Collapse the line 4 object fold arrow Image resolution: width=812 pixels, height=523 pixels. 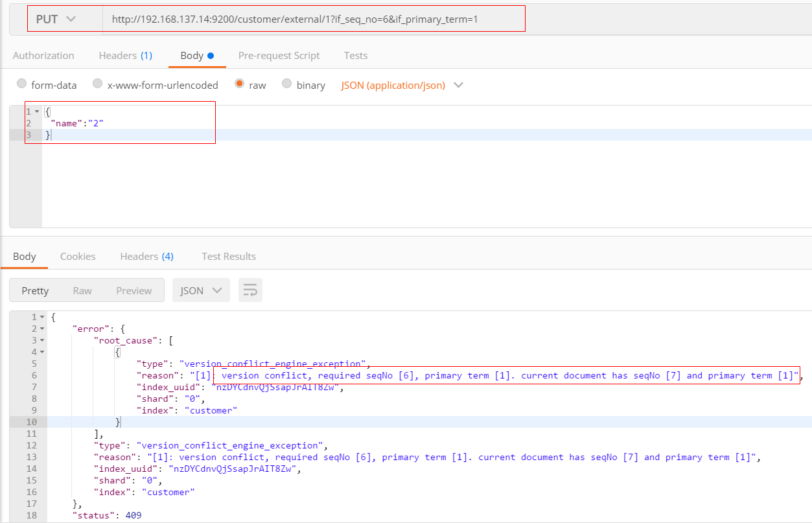point(43,353)
